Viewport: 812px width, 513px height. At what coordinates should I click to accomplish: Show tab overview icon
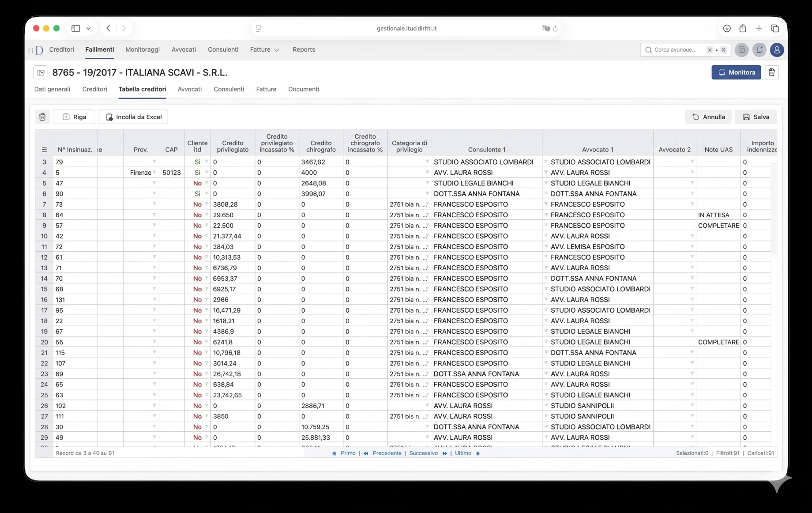click(775, 28)
